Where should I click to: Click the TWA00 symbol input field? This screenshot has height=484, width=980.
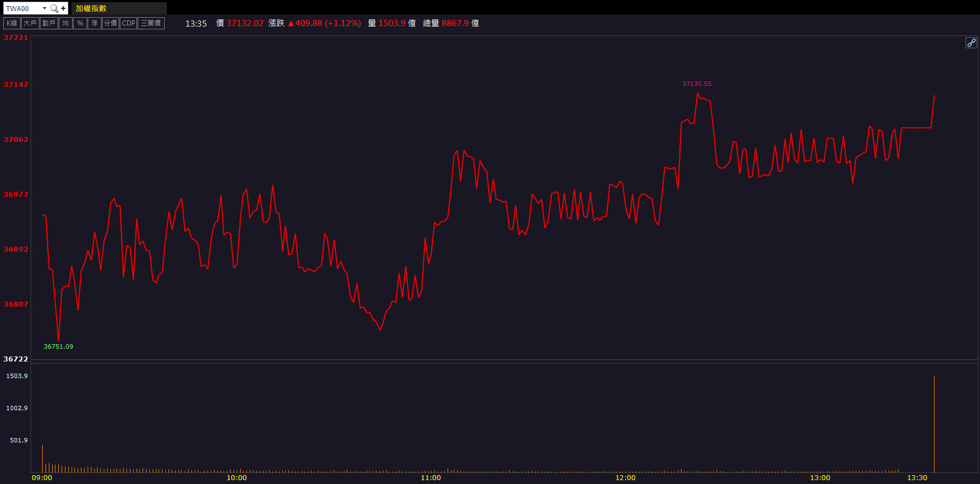point(22,8)
